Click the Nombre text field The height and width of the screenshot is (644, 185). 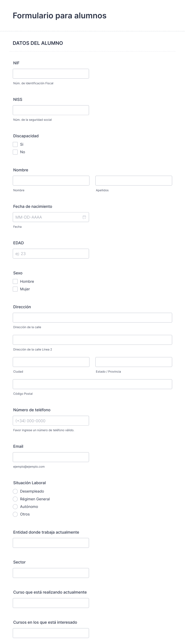click(51, 180)
